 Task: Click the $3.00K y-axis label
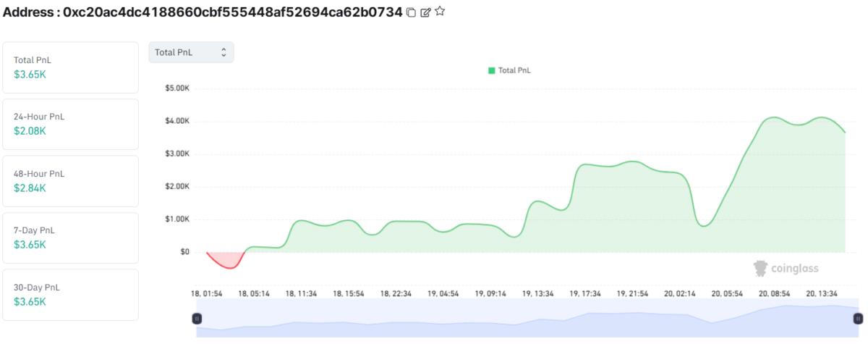[177, 154]
